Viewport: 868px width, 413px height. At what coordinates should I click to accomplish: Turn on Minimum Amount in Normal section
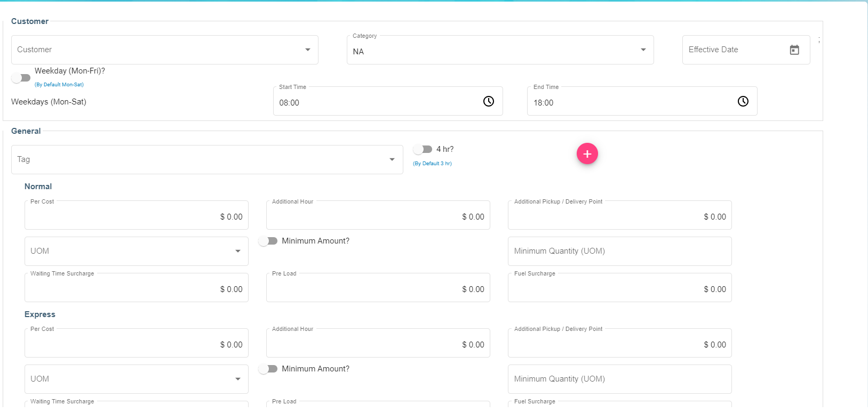pos(268,241)
